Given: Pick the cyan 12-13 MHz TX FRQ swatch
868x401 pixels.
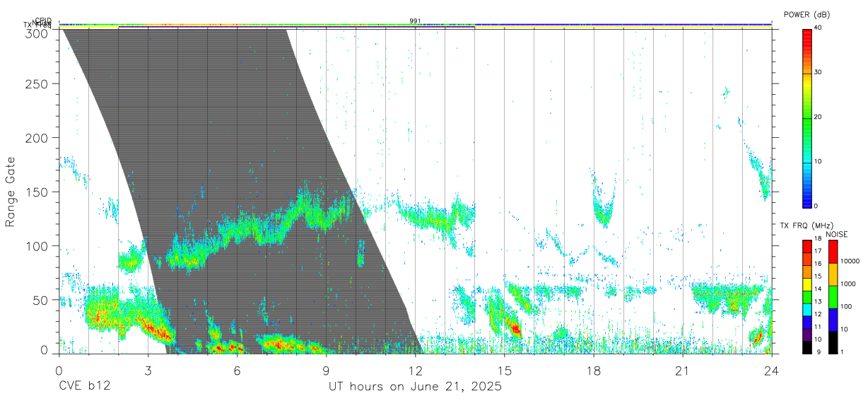Looking at the screenshot, I should click(x=807, y=310).
